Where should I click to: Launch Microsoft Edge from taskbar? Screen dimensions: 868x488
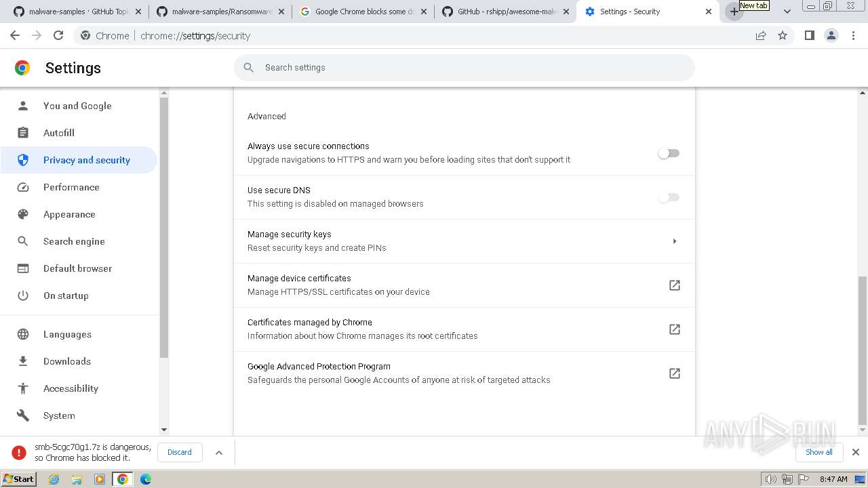click(x=146, y=479)
